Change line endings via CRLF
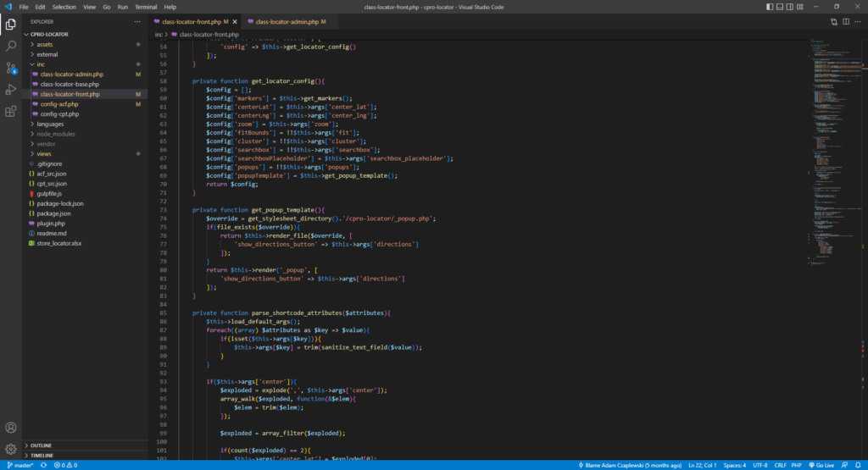Image resolution: width=868 pixels, height=470 pixels. click(x=780, y=465)
